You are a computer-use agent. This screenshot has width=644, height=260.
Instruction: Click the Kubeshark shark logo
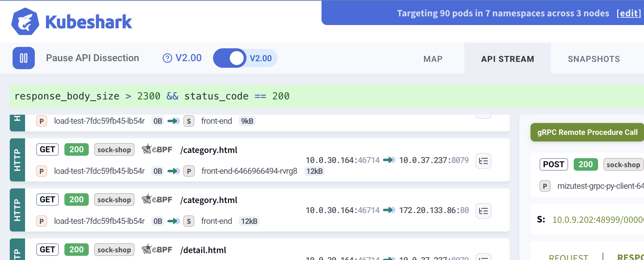[x=25, y=22]
